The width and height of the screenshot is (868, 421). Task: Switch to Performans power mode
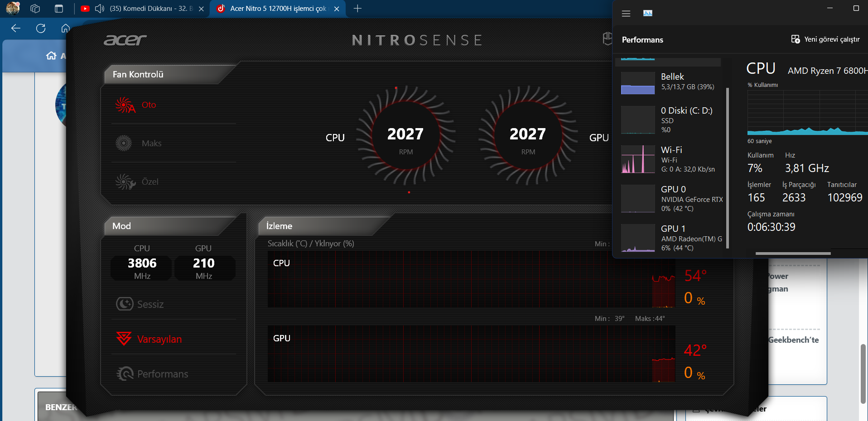point(162,374)
